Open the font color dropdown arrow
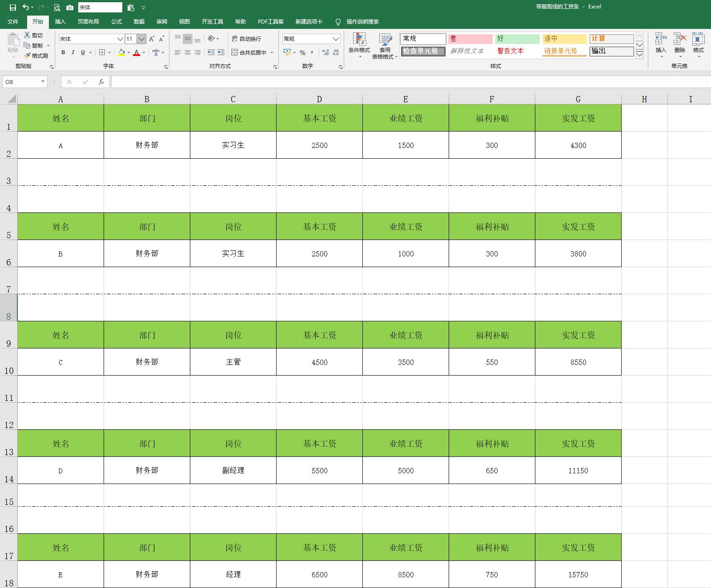 tap(144, 52)
